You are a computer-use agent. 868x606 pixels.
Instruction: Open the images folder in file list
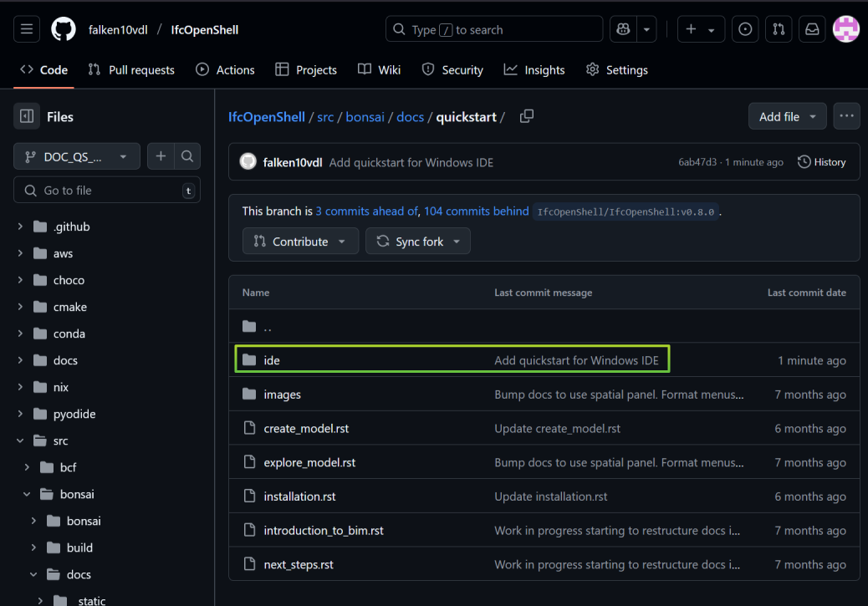(283, 395)
